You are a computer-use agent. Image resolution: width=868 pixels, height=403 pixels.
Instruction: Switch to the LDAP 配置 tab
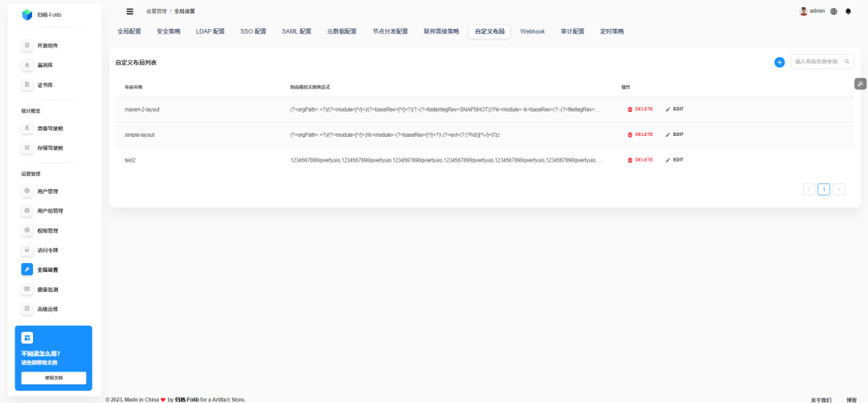[x=211, y=31]
